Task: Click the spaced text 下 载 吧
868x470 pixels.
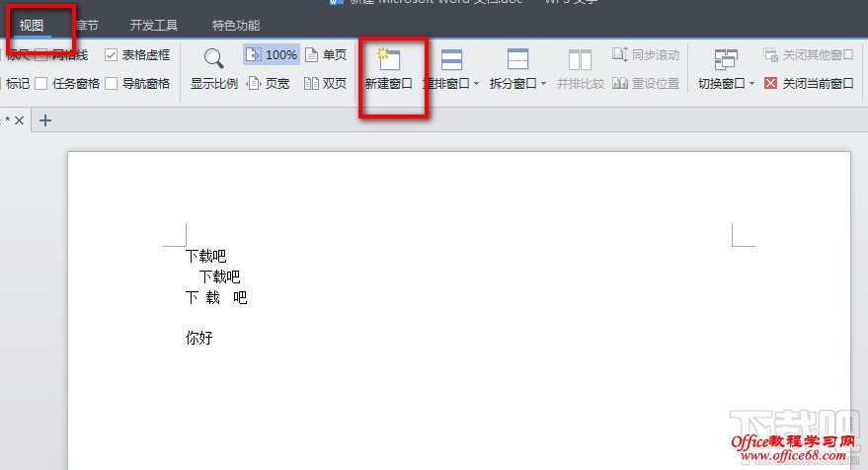Action: (216, 298)
